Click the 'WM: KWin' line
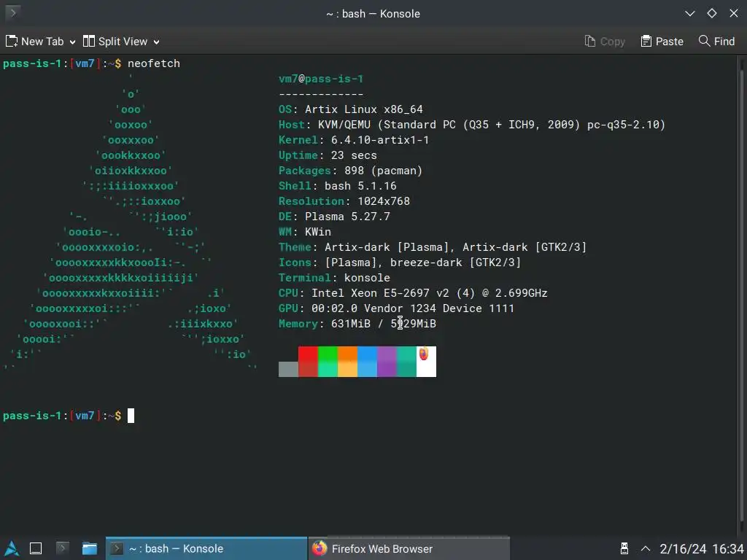The width and height of the screenshot is (747, 560). [x=305, y=231]
